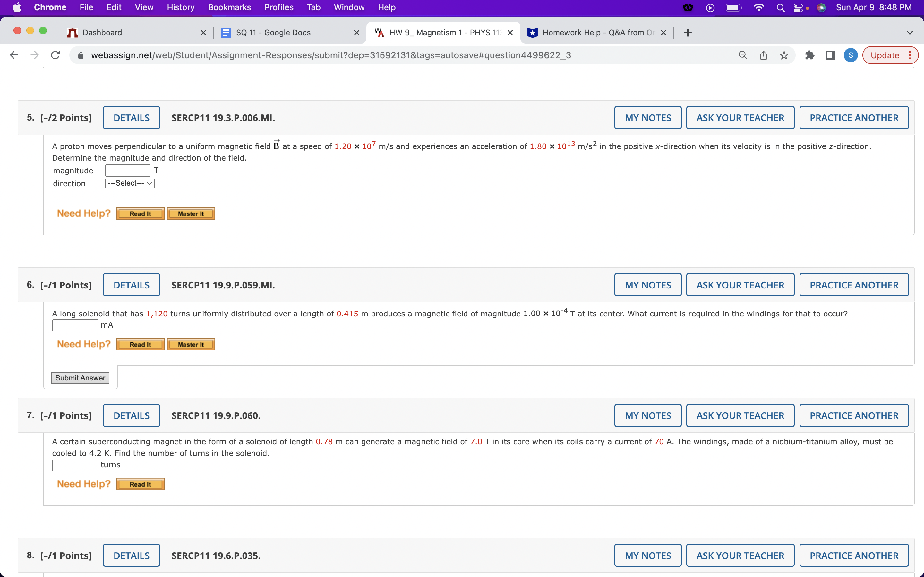
Task: Click the S profile avatar in the toolbar
Action: click(x=850, y=55)
